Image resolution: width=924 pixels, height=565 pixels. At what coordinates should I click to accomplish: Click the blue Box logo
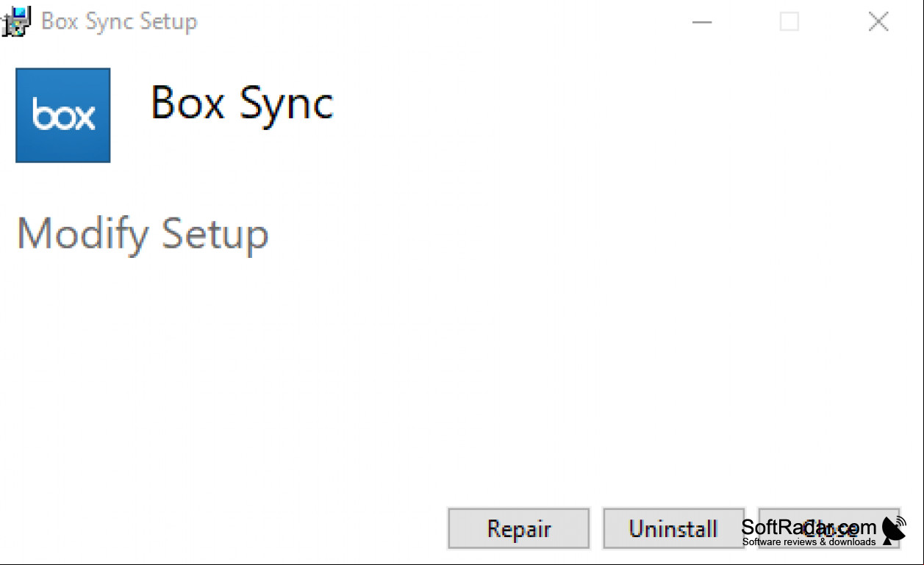pos(63,115)
